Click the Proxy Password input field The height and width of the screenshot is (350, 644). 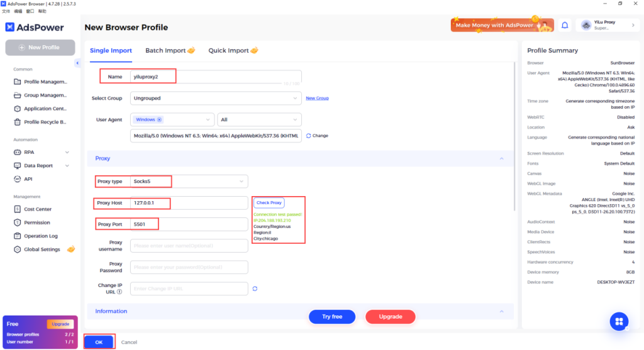[189, 267]
